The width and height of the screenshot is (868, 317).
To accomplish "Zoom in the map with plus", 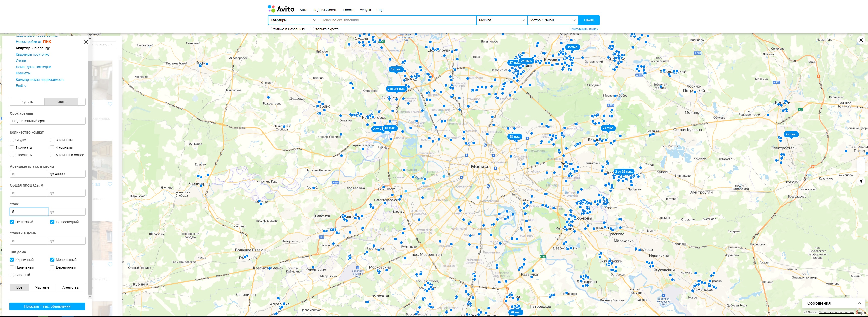I will point(861,162).
